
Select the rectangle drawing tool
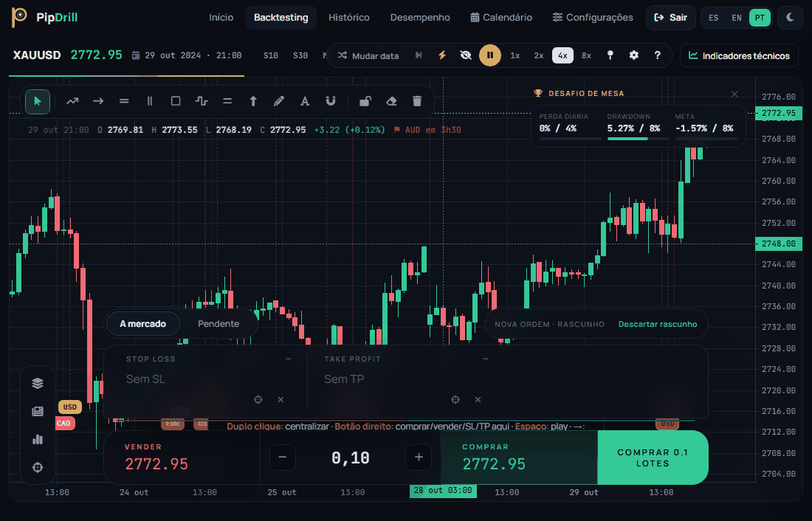tap(176, 102)
